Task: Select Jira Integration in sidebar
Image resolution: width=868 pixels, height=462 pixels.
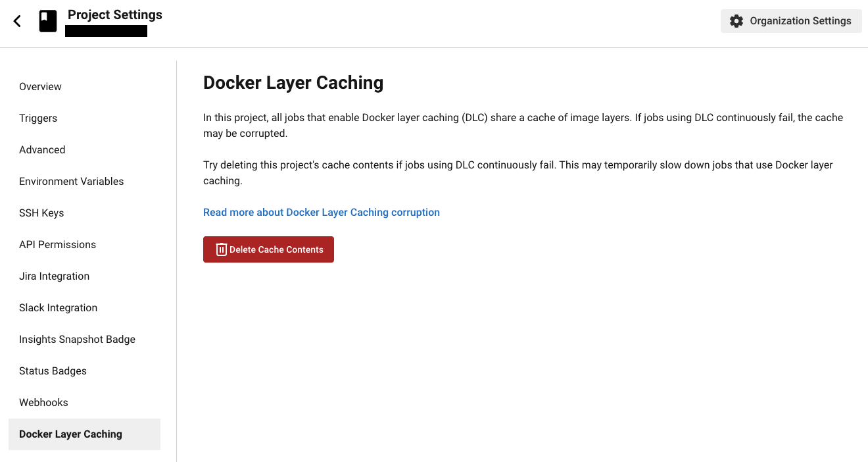Action: click(54, 276)
